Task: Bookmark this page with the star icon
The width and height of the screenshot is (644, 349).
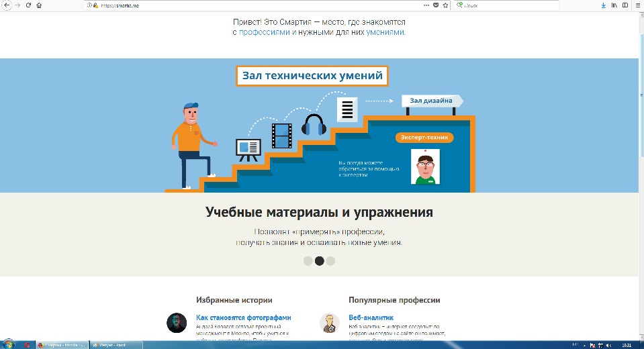Action: point(445,5)
